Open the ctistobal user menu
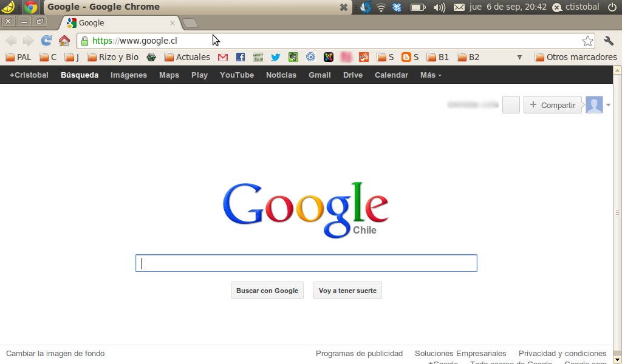The image size is (622, 364). point(576,7)
